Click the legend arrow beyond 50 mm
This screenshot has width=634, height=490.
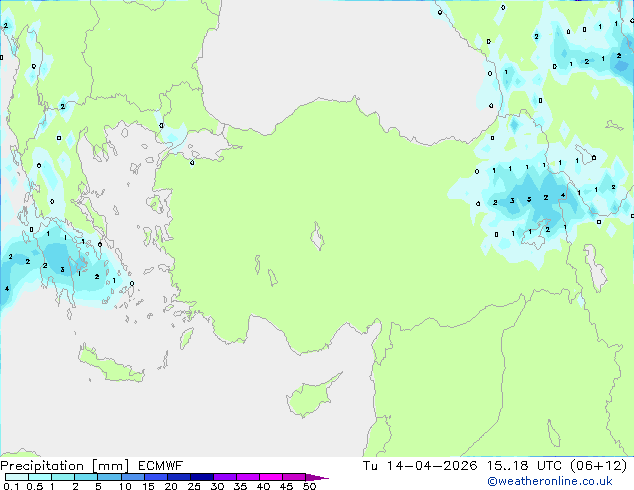[317, 477]
